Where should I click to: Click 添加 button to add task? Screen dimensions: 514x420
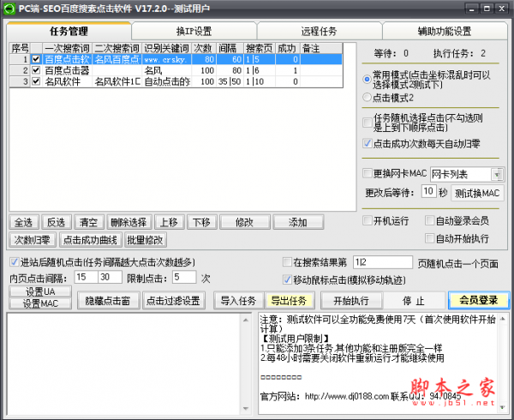298,222
